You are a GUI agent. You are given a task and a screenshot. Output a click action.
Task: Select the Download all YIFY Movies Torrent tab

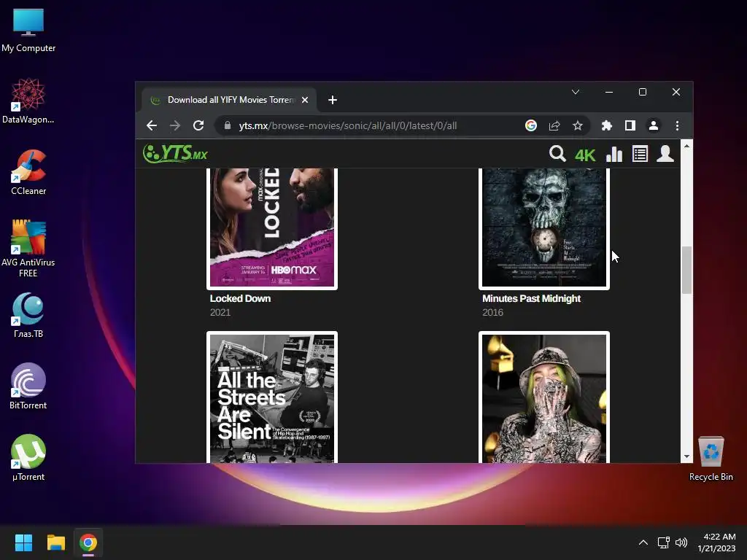point(228,100)
